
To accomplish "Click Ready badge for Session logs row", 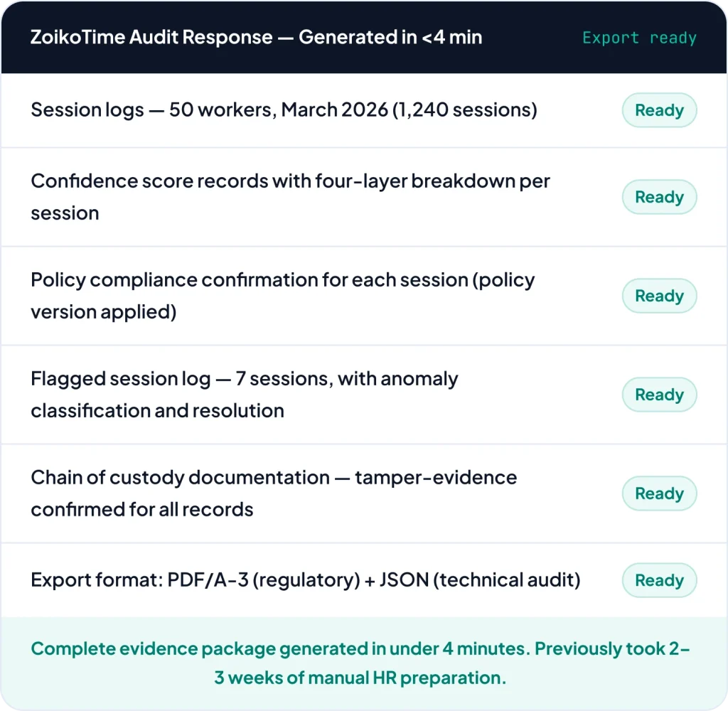I will 659,110.
